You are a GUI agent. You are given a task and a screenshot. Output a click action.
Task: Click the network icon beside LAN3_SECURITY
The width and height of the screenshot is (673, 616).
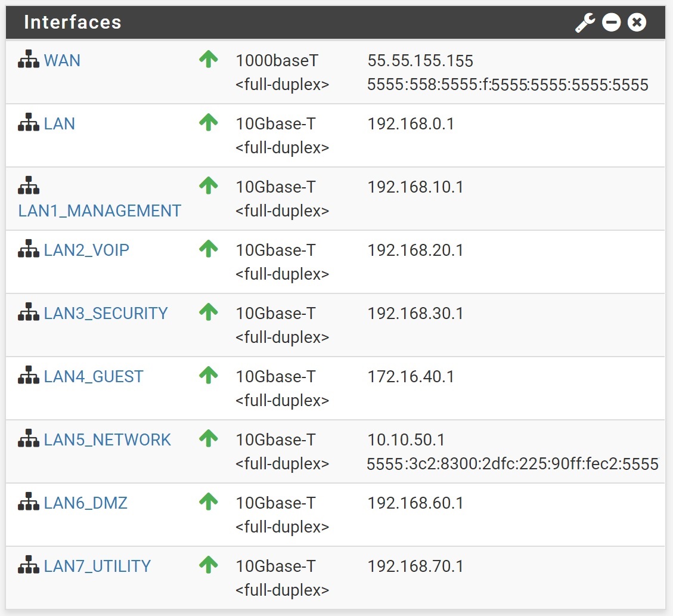click(29, 314)
